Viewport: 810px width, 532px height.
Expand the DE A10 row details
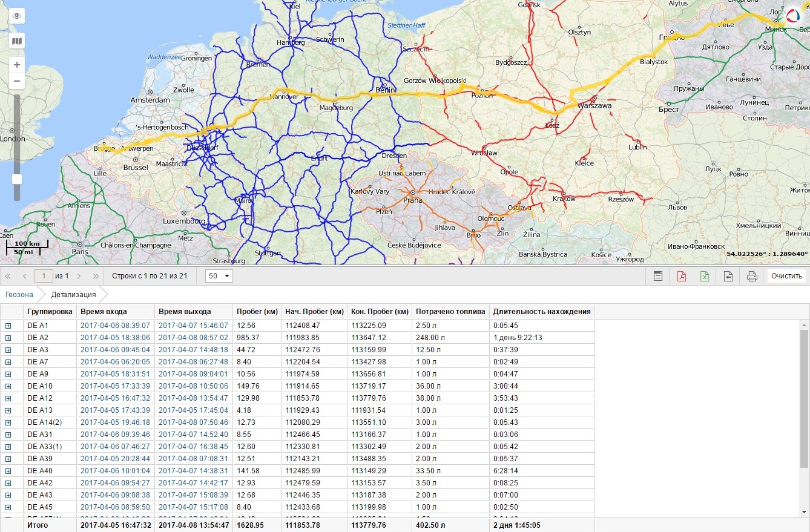(8, 386)
